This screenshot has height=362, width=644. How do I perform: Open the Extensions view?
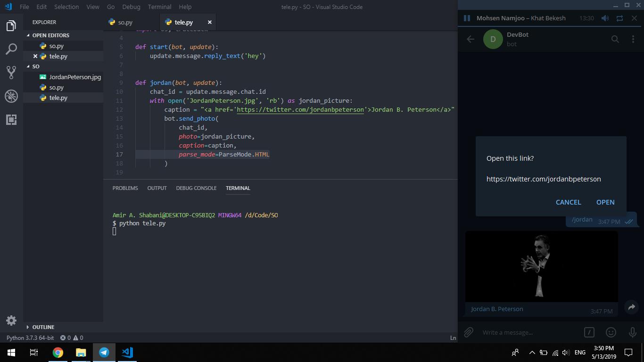11,119
